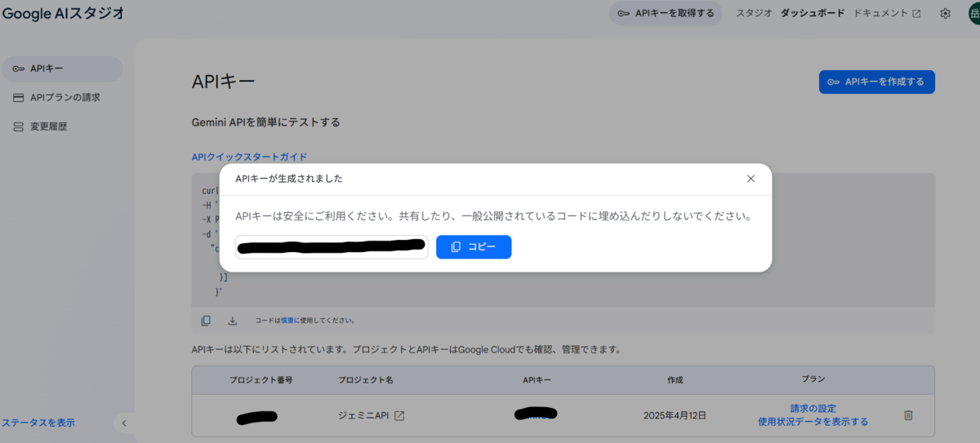Click the プラン column header
This screenshot has height=443, width=980.
[813, 379]
